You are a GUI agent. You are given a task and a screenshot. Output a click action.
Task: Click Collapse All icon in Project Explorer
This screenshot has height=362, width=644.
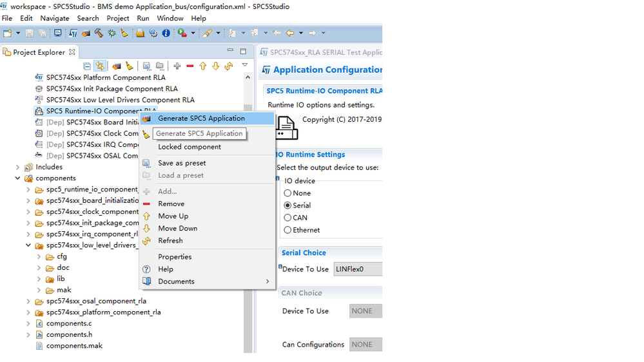[x=86, y=66]
